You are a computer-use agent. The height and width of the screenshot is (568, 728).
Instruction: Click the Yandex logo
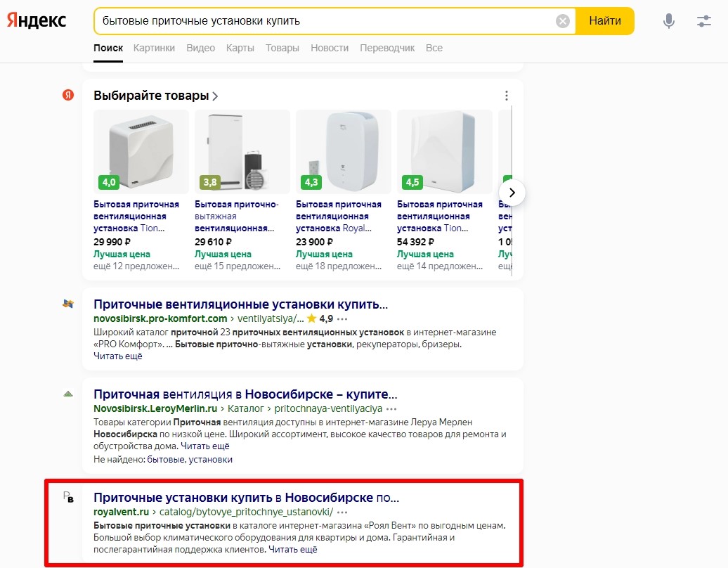[37, 21]
